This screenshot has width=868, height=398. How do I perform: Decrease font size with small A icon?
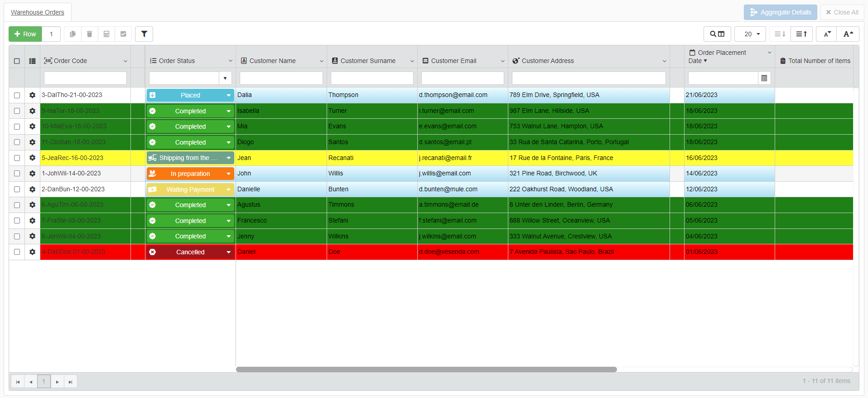tap(827, 34)
